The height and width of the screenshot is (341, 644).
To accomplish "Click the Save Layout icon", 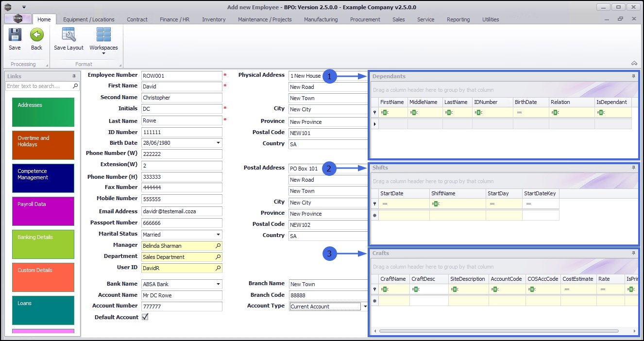I will coord(68,35).
